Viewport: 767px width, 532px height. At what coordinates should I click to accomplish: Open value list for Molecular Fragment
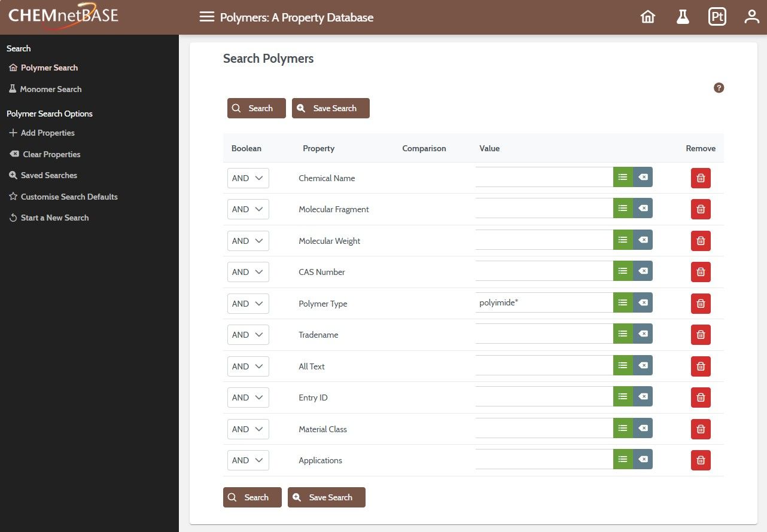click(623, 208)
